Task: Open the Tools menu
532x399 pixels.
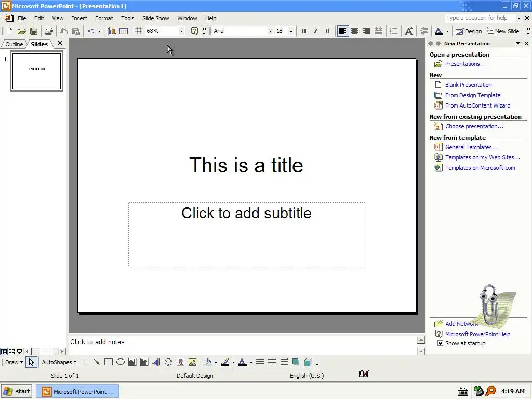Action: click(128, 18)
